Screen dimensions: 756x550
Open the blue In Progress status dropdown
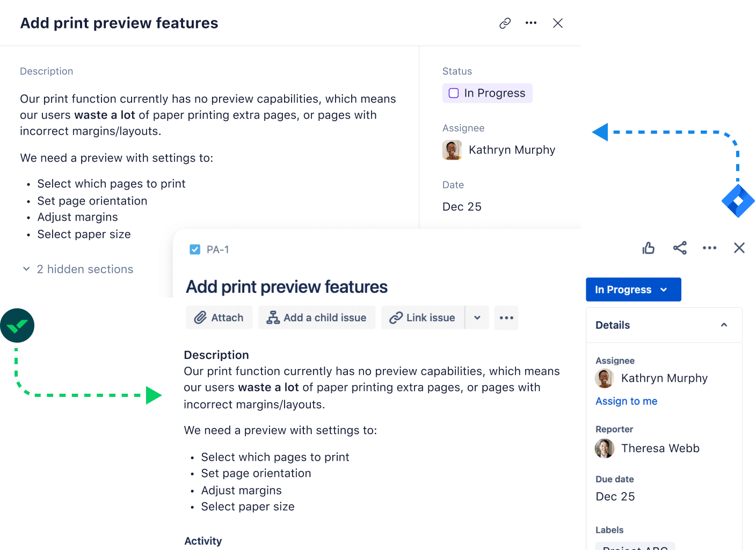[x=633, y=290]
